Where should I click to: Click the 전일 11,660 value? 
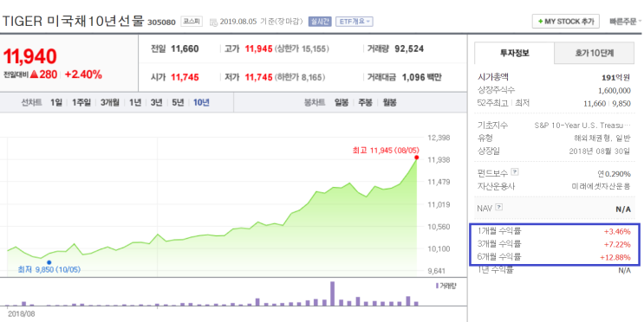(x=185, y=48)
